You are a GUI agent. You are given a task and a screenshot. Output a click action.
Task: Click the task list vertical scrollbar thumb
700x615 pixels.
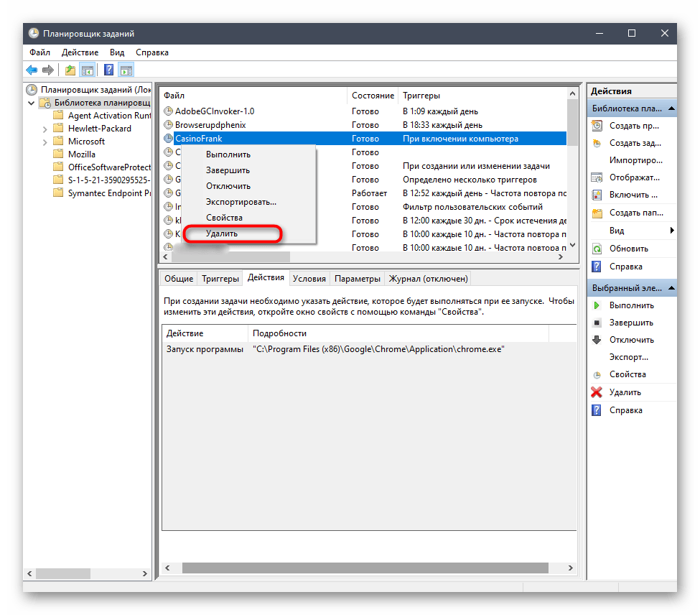click(572, 122)
